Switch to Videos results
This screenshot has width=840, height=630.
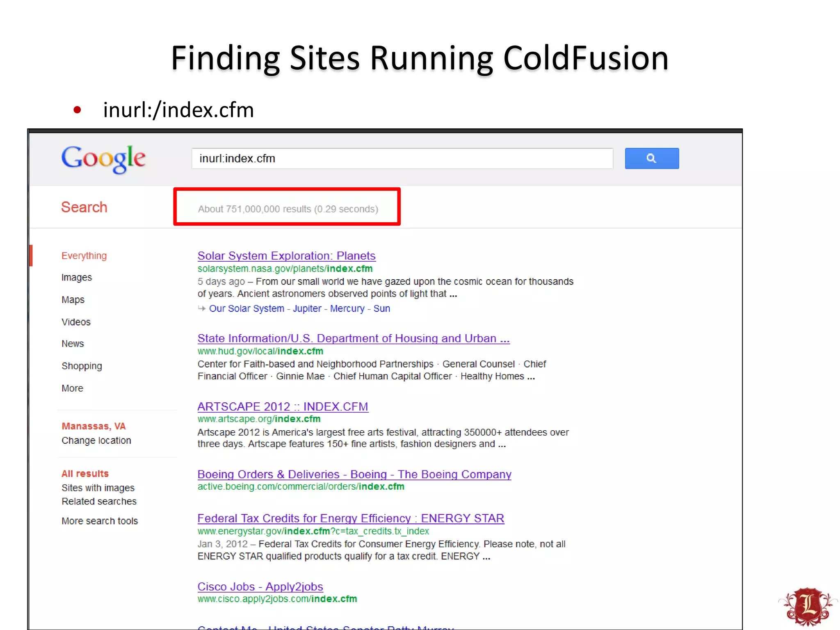76,322
